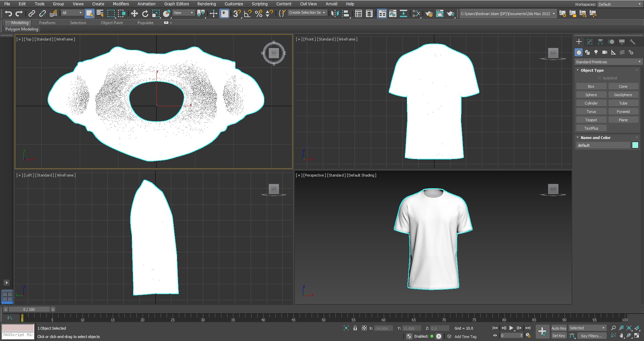The width and height of the screenshot is (644, 341).
Task: Open the object color swatch
Action: click(x=635, y=145)
